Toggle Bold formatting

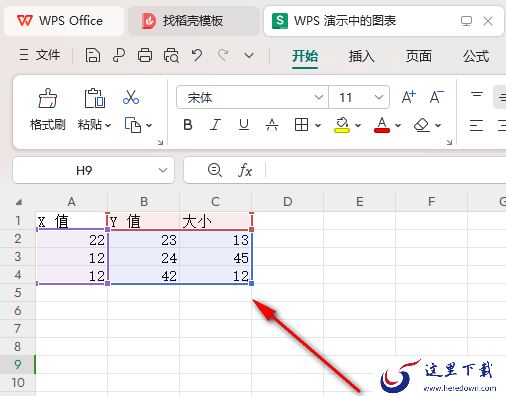pos(188,125)
